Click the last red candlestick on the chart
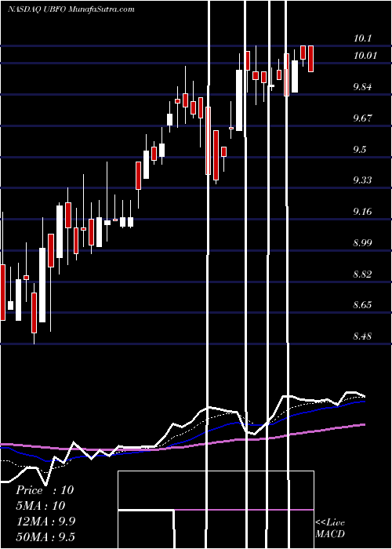This screenshot has width=392, height=549. pos(310,59)
